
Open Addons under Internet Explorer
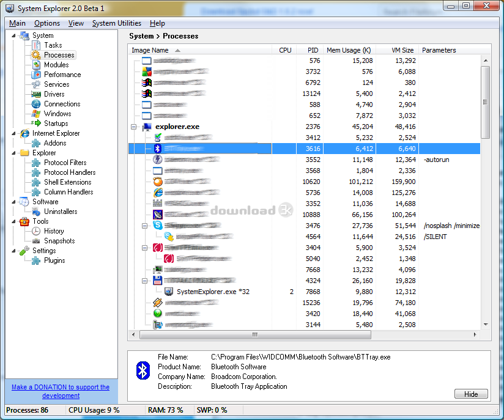[x=53, y=142]
